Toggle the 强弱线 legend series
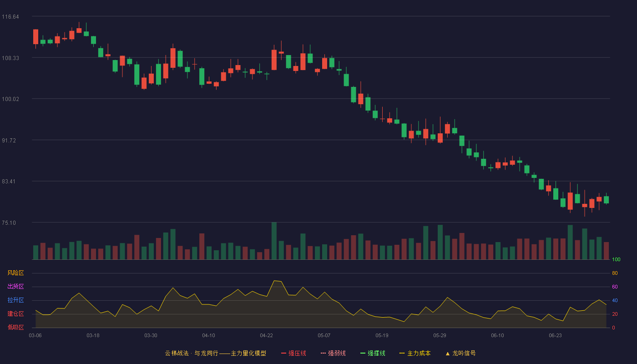The image size is (637, 364). [333, 353]
